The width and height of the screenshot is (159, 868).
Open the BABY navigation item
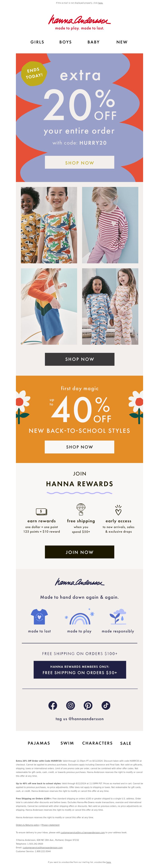click(93, 42)
